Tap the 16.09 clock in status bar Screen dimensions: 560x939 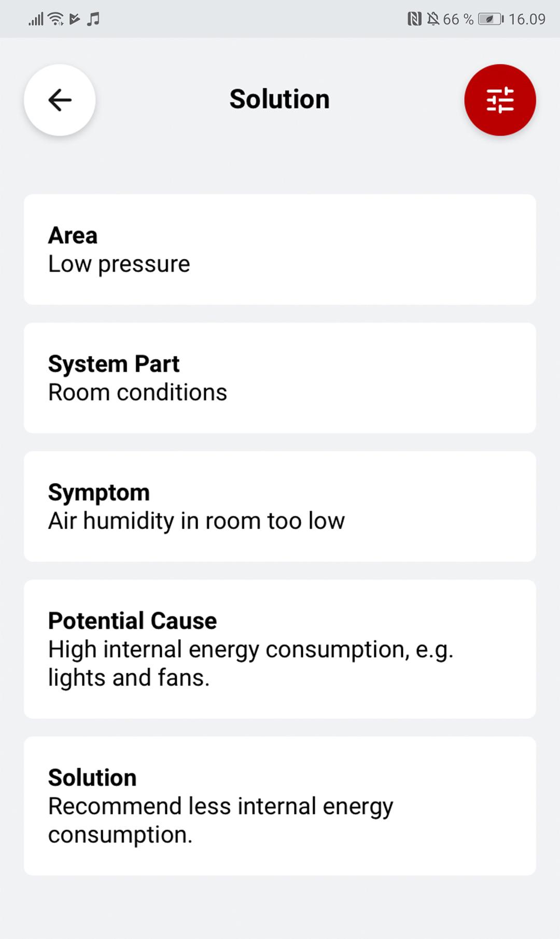click(x=527, y=19)
